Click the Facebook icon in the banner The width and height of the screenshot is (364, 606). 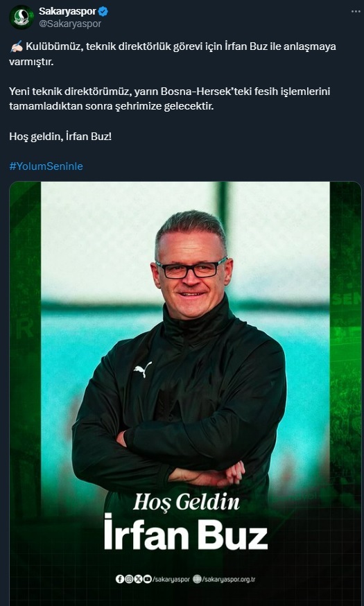coord(120,579)
